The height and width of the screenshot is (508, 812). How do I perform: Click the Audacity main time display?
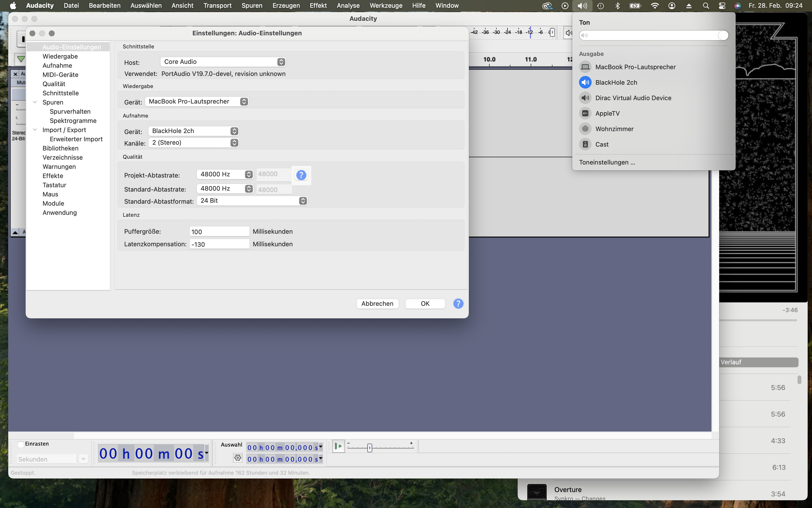tap(153, 454)
